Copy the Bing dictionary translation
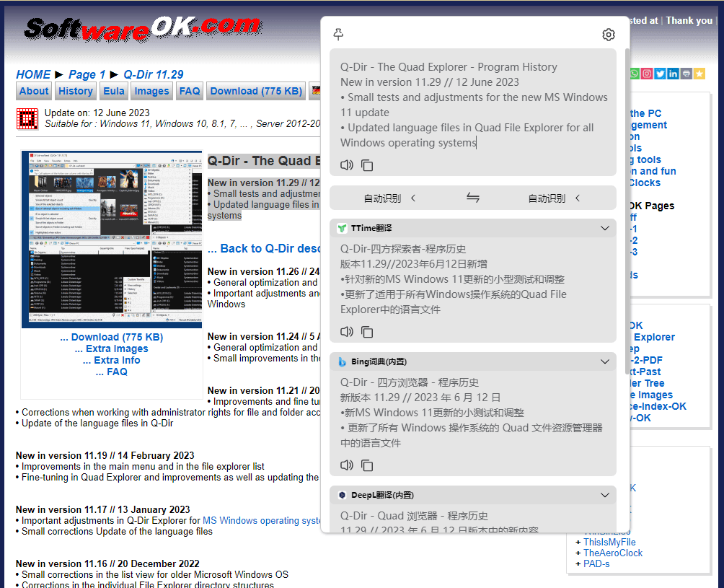The image size is (724, 588). (367, 465)
